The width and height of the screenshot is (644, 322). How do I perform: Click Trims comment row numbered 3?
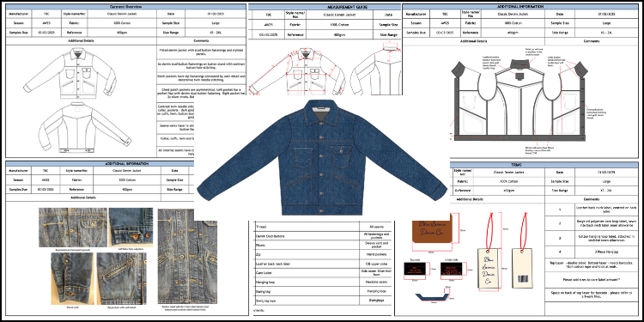point(592,238)
